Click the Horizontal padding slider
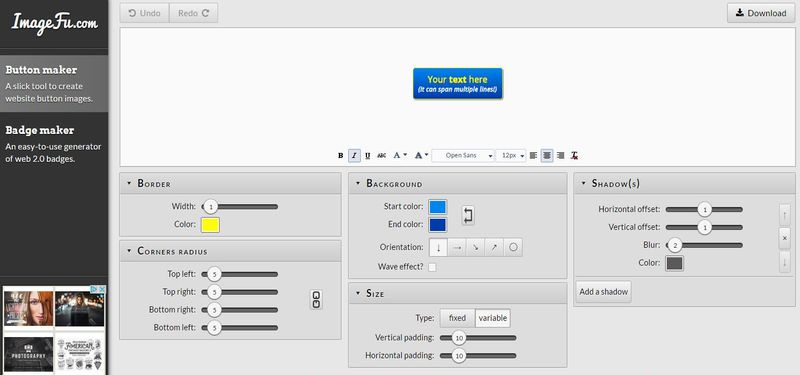The width and height of the screenshot is (800, 375). pyautogui.click(x=478, y=356)
